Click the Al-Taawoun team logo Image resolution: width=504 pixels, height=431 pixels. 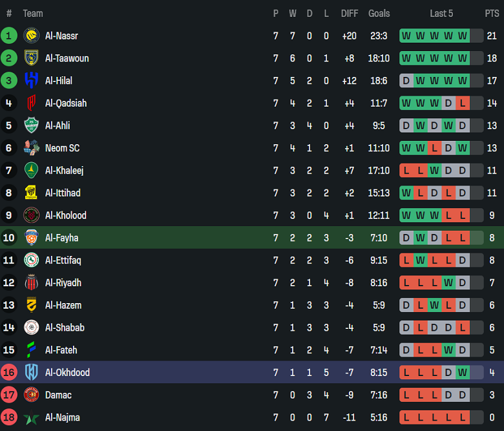pyautogui.click(x=31, y=58)
